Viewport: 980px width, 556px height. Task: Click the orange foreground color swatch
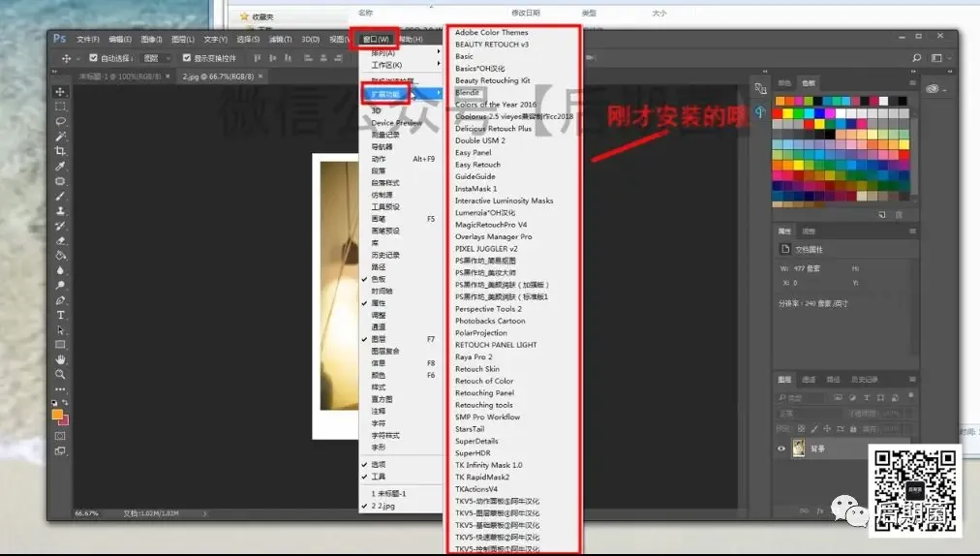click(57, 414)
